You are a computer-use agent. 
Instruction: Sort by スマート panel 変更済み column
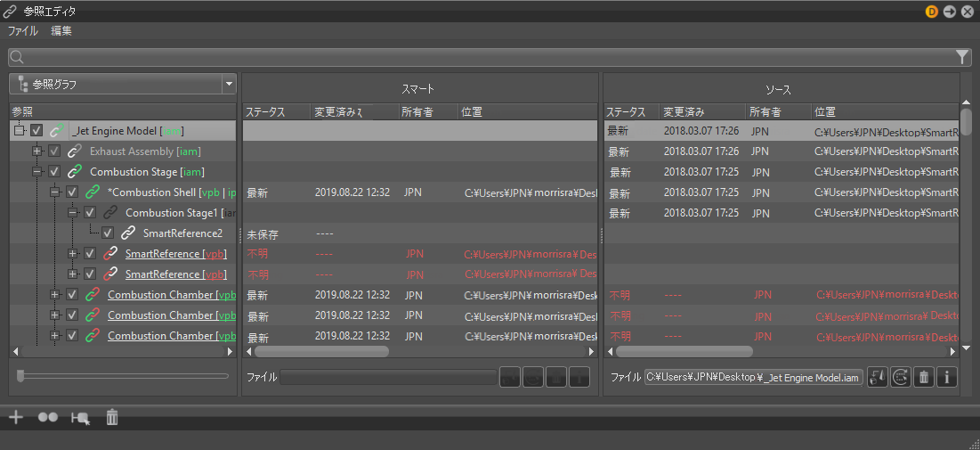(354, 112)
